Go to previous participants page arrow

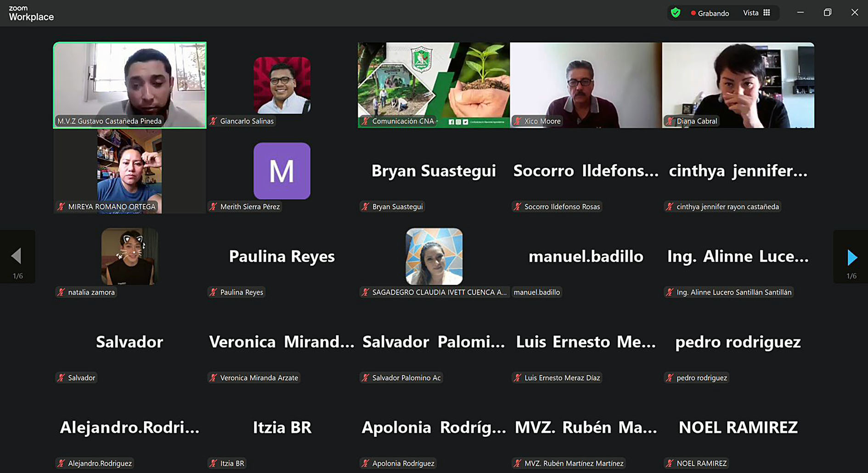point(17,256)
